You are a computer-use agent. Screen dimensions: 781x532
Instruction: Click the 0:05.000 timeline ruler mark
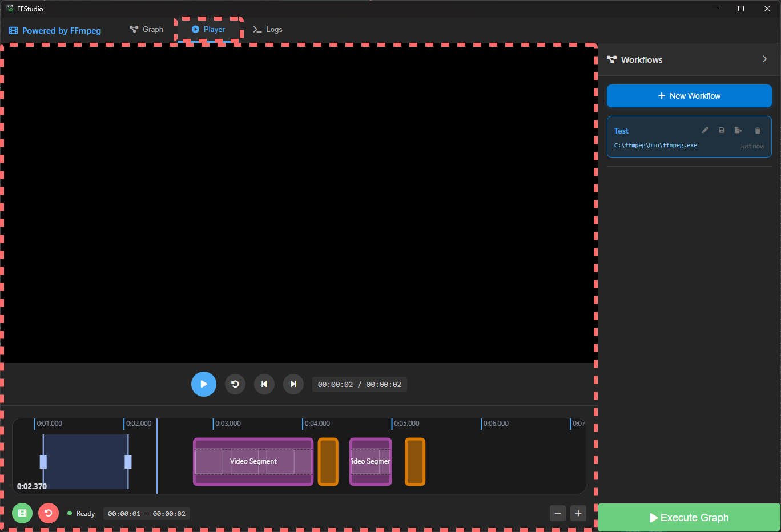406,424
